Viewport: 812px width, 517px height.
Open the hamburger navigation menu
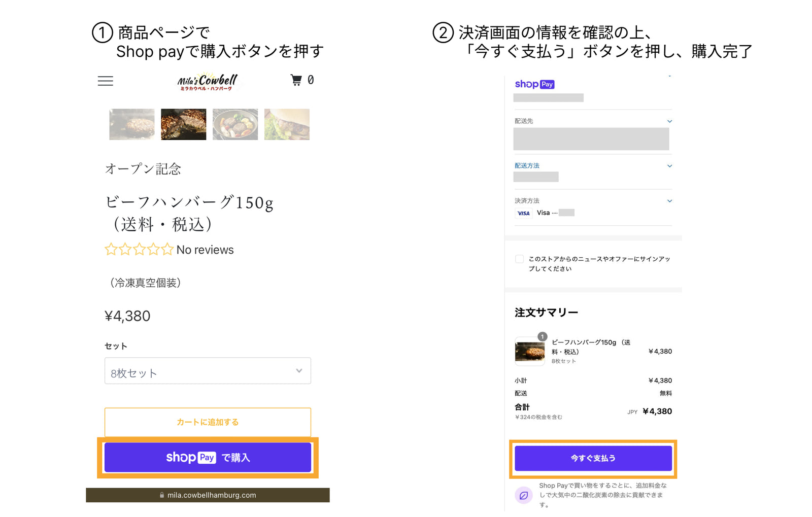106,81
